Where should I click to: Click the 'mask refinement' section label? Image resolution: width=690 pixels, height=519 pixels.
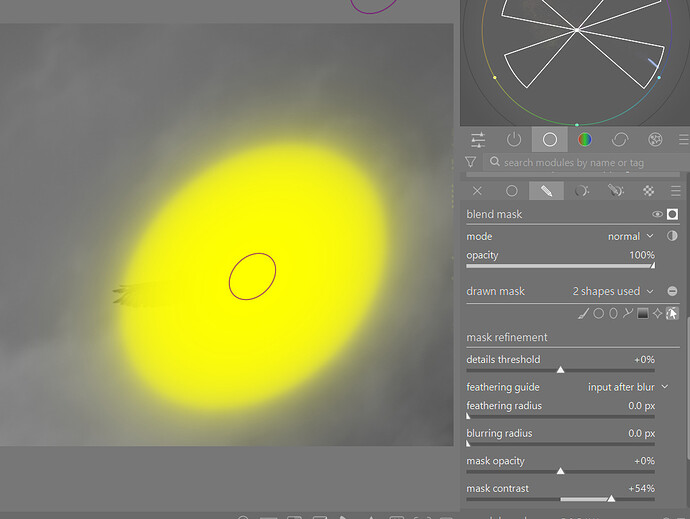(x=506, y=338)
